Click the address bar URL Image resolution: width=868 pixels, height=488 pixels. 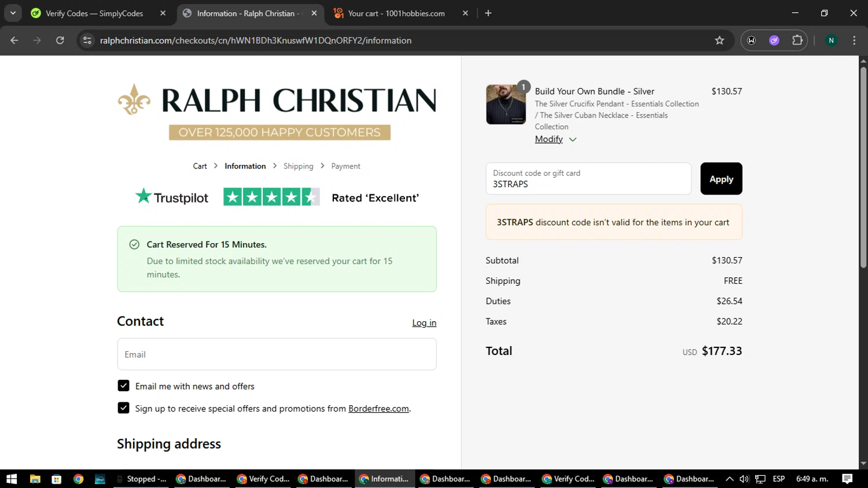pyautogui.click(x=256, y=41)
